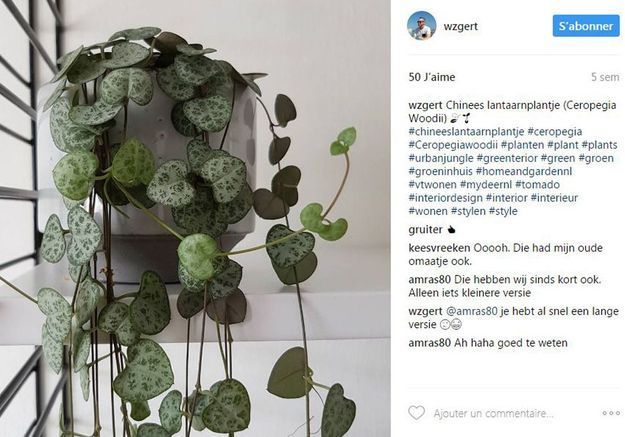Open the wzgert profile avatar
The height and width of the screenshot is (437, 625).
coord(421,26)
